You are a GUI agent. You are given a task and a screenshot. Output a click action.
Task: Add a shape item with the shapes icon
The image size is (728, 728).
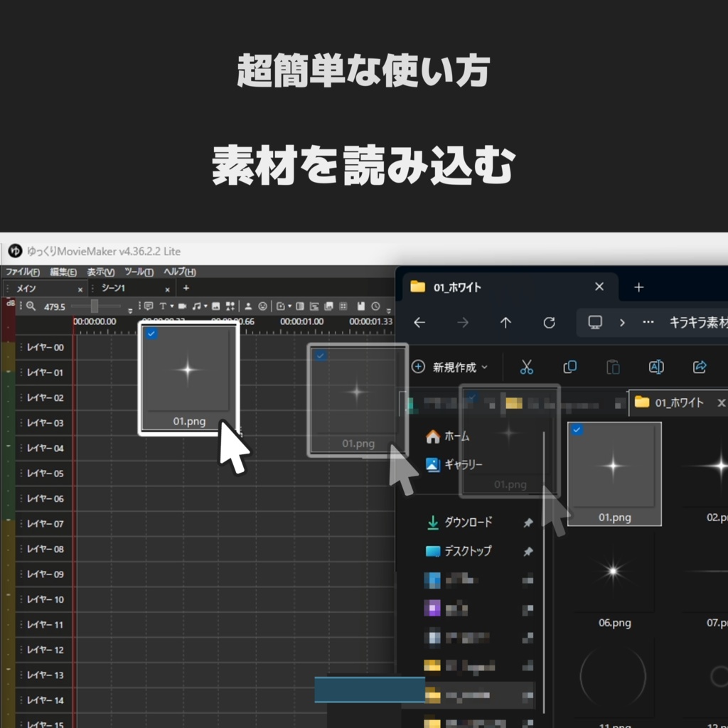click(x=230, y=306)
